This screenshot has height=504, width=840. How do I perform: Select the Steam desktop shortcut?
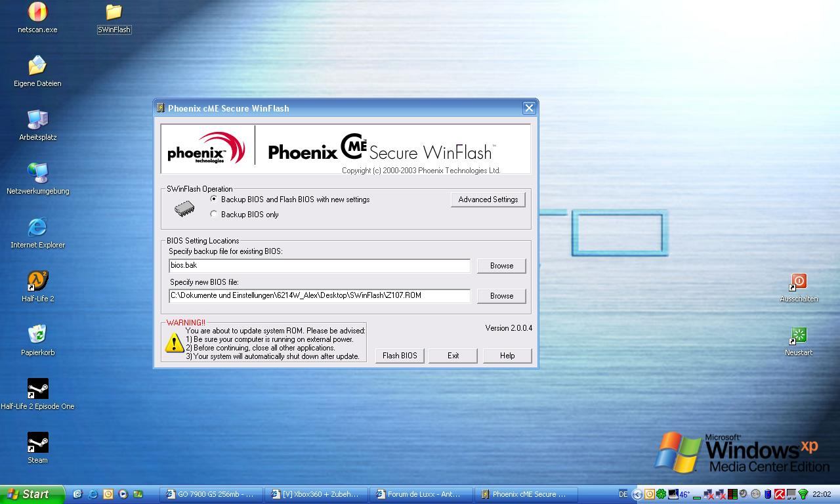coord(37,448)
